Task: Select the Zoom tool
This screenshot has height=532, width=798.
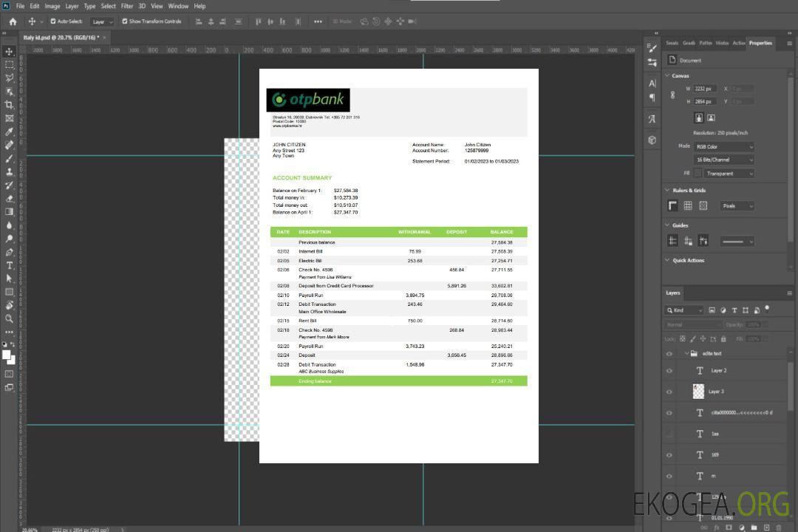Action: (9, 318)
